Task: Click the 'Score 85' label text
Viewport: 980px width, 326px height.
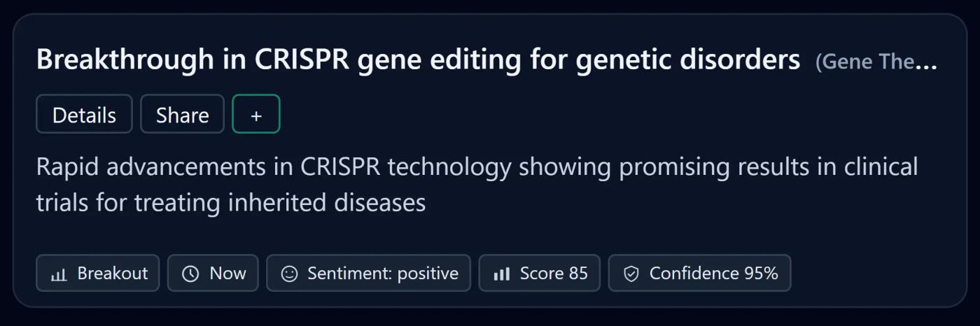Action: click(554, 274)
